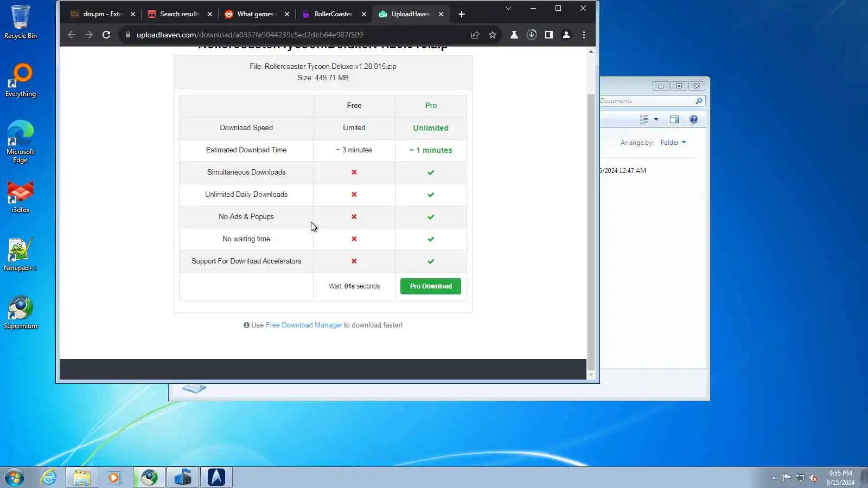This screenshot has height=488, width=868.
Task: Launch the Supermium desktop shortcut
Action: pyautogui.click(x=21, y=312)
